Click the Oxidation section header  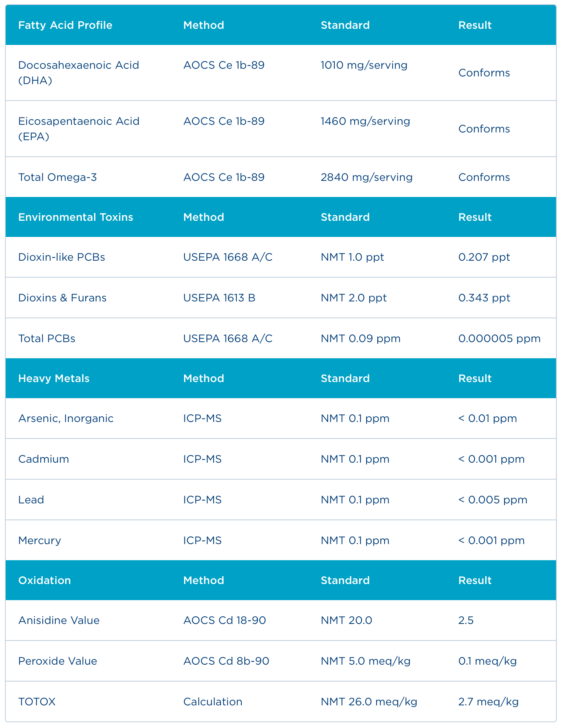pos(45,581)
